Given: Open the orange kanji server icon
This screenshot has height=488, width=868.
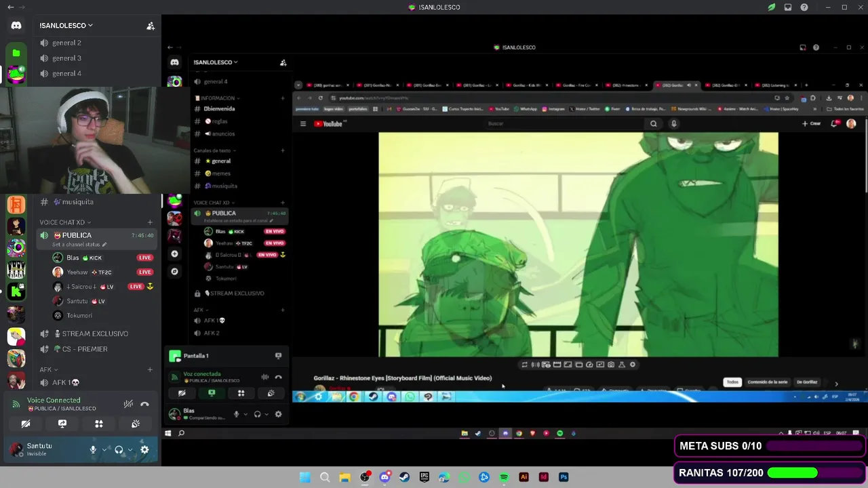Looking at the screenshot, I should [x=16, y=203].
